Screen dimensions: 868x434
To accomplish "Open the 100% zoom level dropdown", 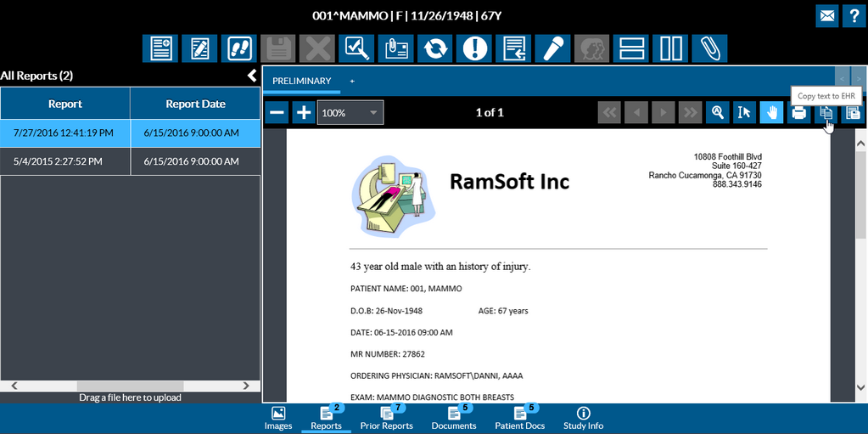I will pyautogui.click(x=373, y=112).
